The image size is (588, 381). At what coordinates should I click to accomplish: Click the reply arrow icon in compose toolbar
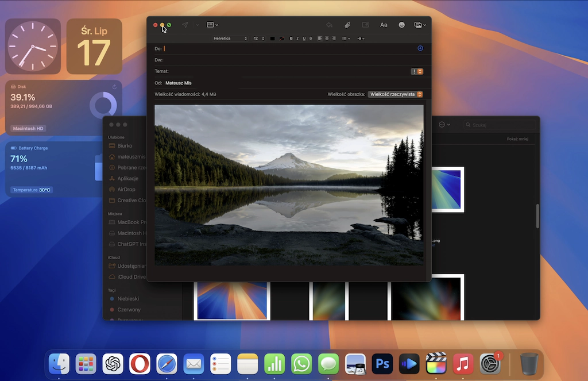tap(329, 25)
